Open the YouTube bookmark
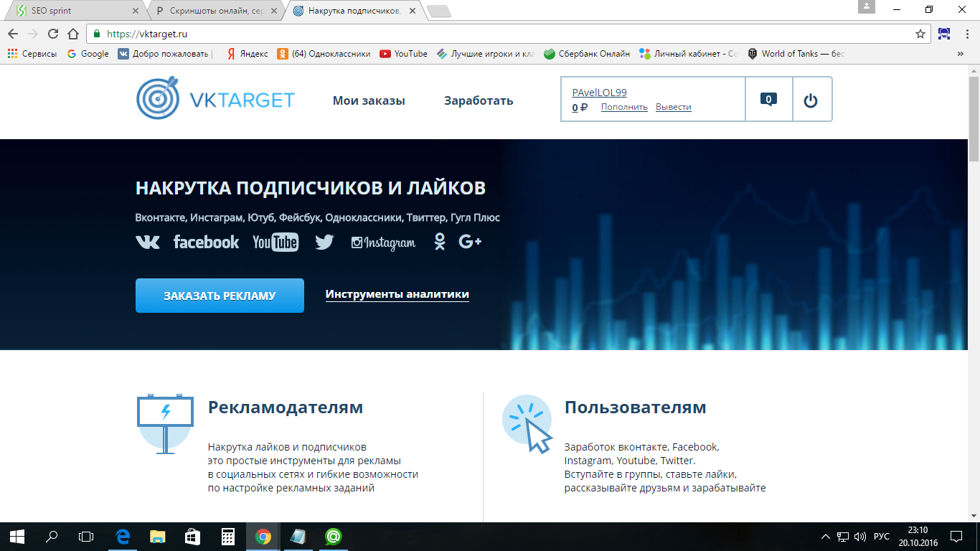 (403, 54)
